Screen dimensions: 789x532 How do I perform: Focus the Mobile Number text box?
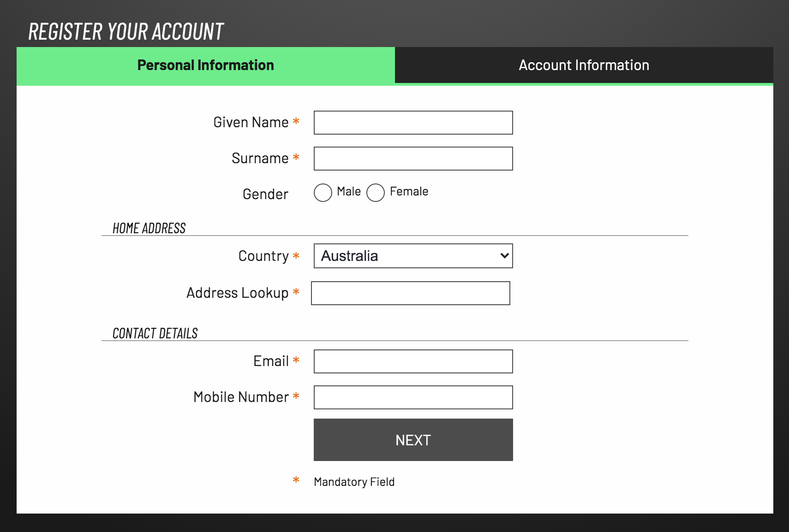click(413, 397)
